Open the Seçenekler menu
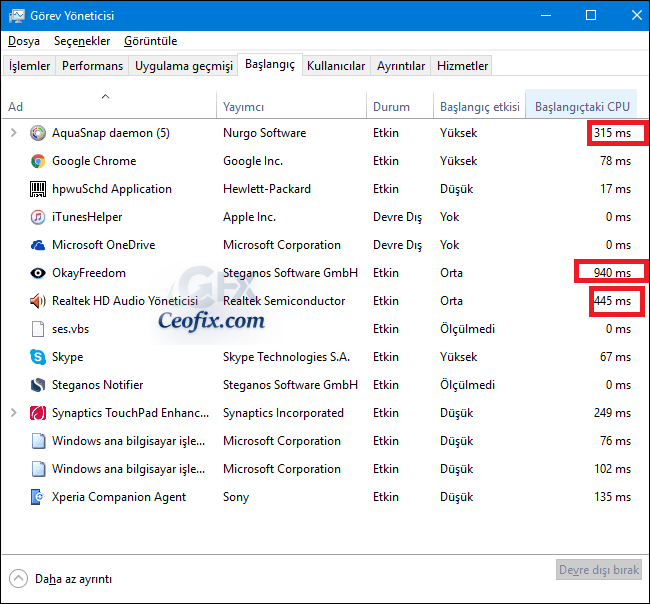Viewport: 650px width, 604px height. (x=82, y=41)
